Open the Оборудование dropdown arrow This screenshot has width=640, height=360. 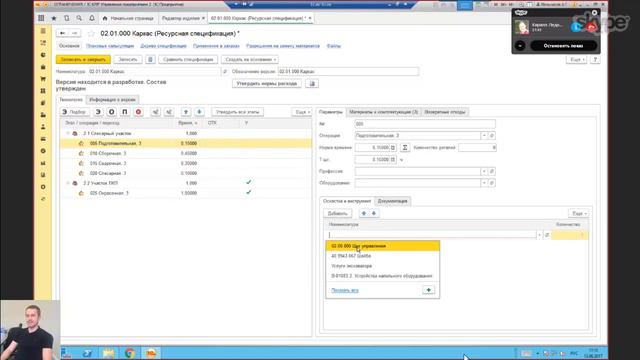coord(484,183)
